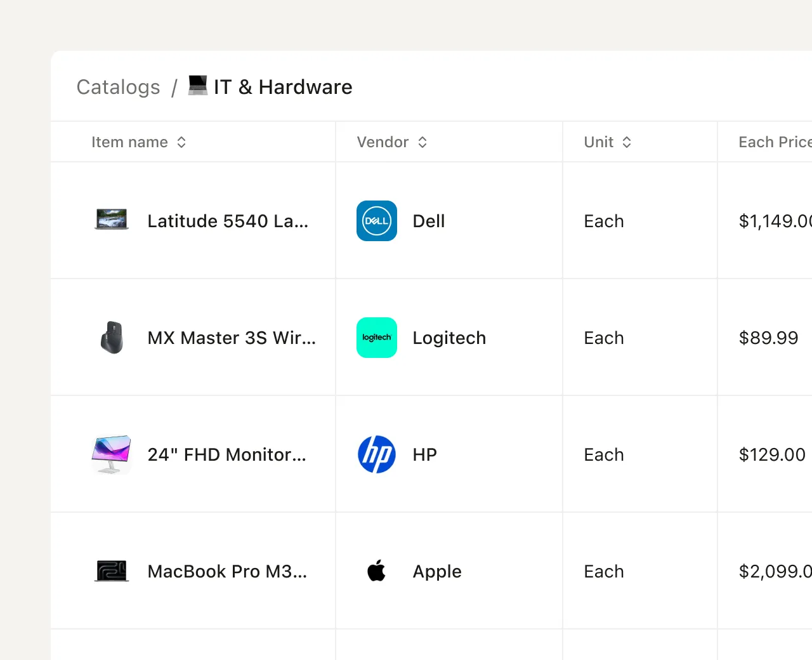
Task: Select the Apple vendor name
Action: point(437,571)
